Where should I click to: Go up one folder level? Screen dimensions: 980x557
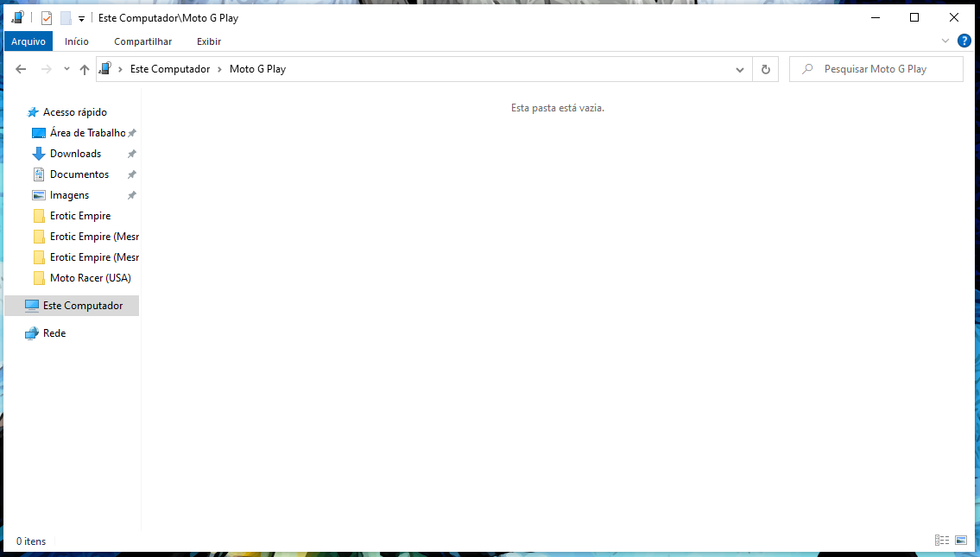pyautogui.click(x=85, y=69)
